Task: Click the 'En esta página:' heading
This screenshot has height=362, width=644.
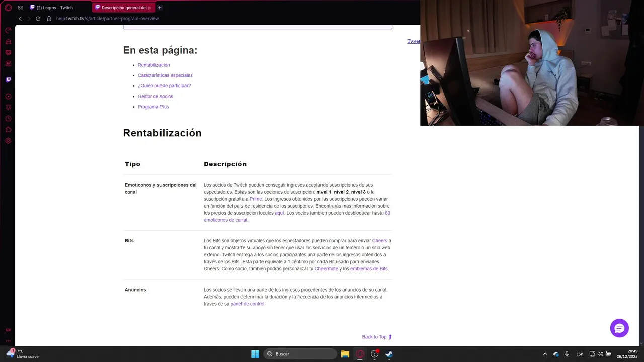Action: point(160,50)
